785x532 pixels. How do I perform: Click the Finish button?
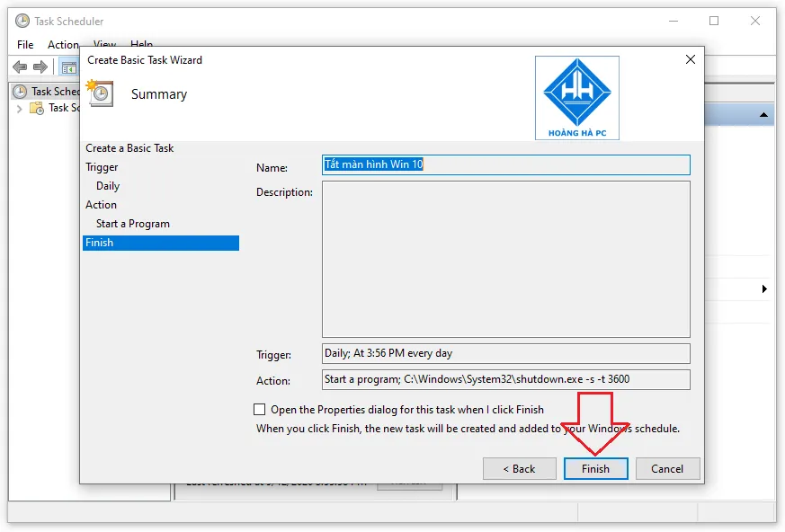(595, 468)
